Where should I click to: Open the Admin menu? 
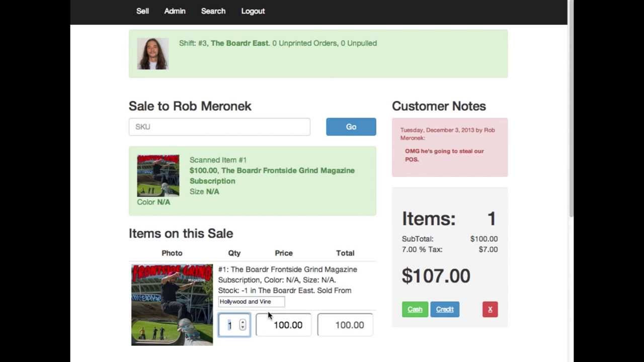pos(175,11)
